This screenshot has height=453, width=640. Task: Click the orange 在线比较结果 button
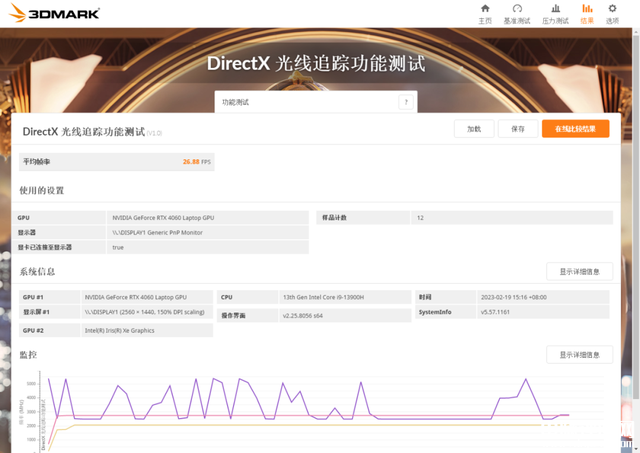click(576, 129)
